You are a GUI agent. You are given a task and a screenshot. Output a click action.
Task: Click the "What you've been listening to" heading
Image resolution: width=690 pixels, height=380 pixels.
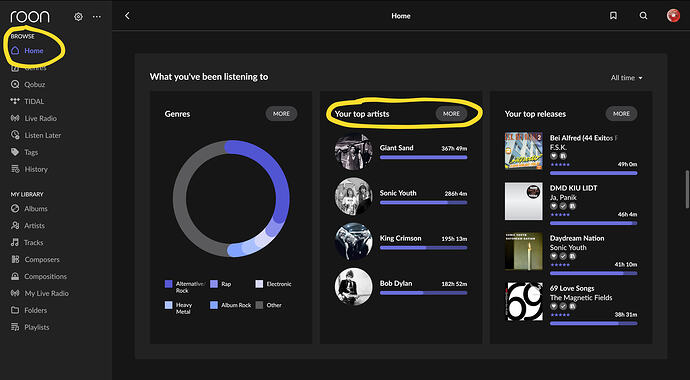209,77
